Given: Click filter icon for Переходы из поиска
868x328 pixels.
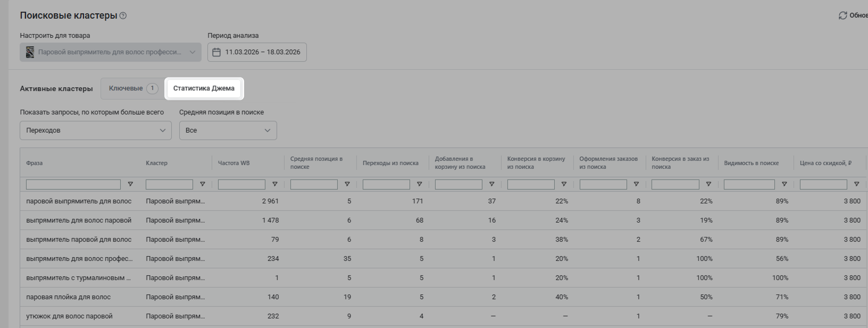Looking at the screenshot, I should [420, 184].
